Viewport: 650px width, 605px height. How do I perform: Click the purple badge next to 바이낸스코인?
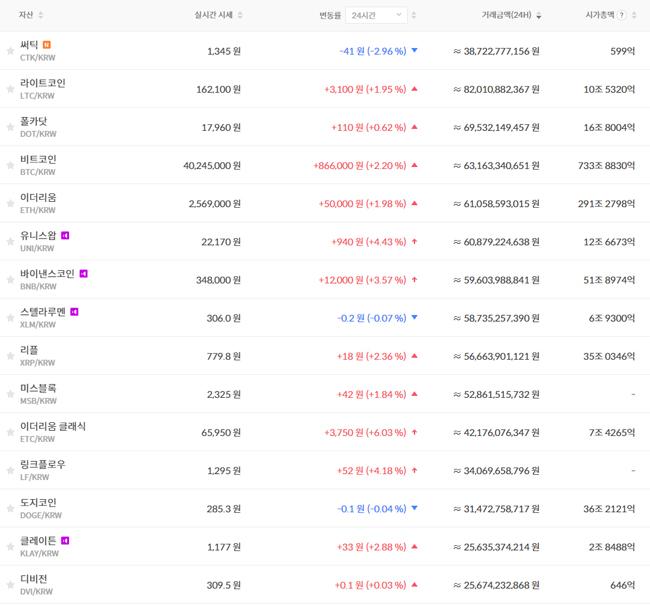(x=84, y=274)
